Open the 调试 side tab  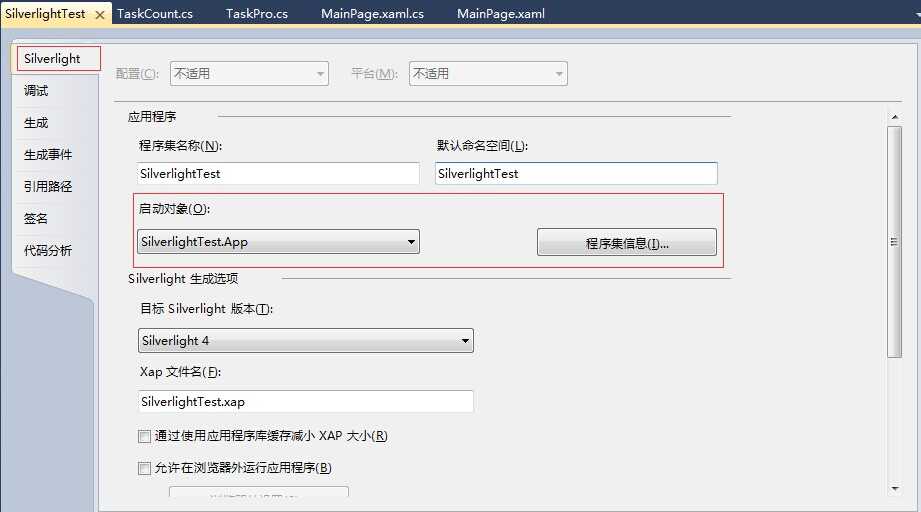(x=36, y=90)
